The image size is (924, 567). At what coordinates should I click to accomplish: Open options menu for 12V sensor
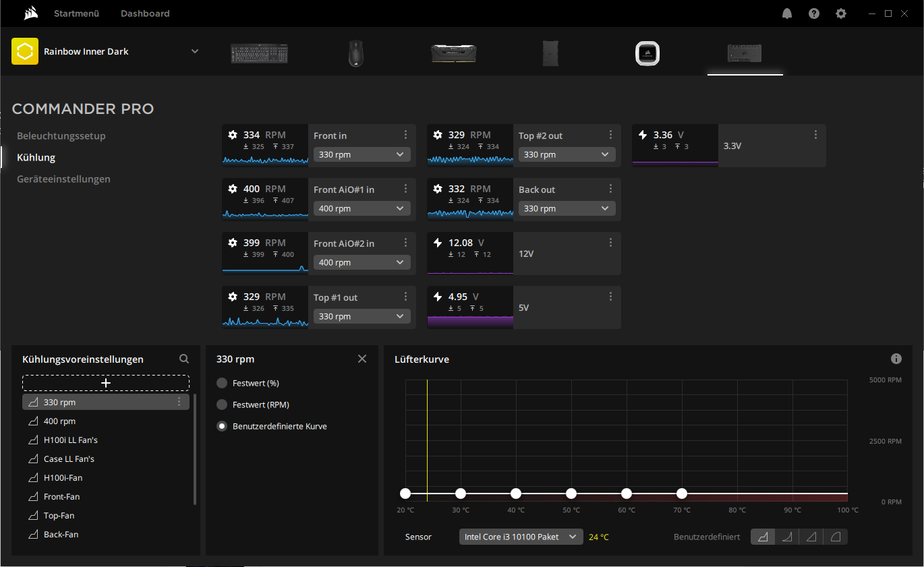click(x=610, y=243)
